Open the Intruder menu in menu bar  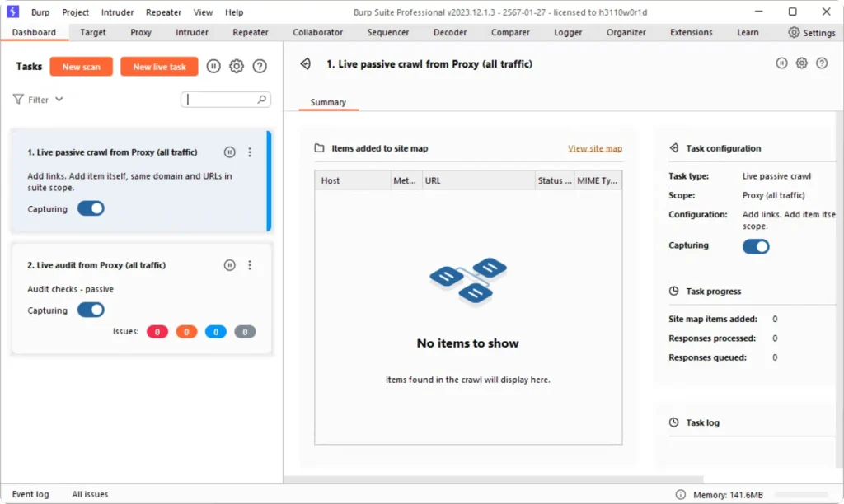117,12
